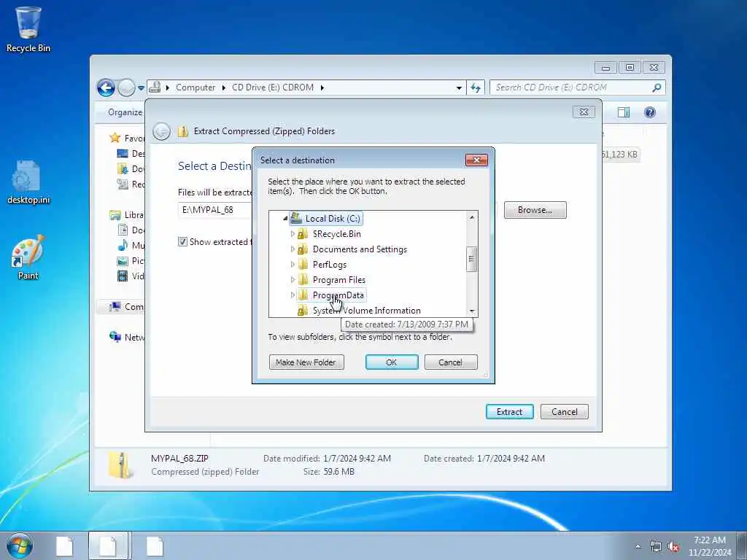747x560 pixels.
Task: Click the $Recycle.Bin folder icon
Action: coord(303,234)
